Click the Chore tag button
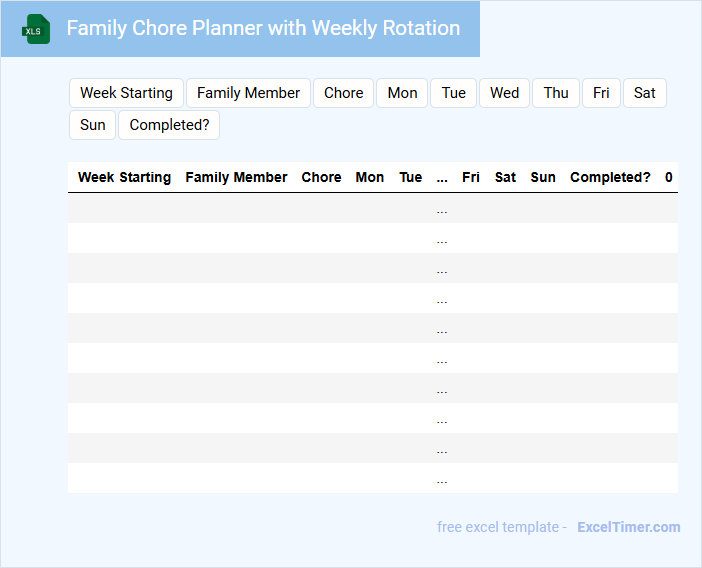 [343, 93]
